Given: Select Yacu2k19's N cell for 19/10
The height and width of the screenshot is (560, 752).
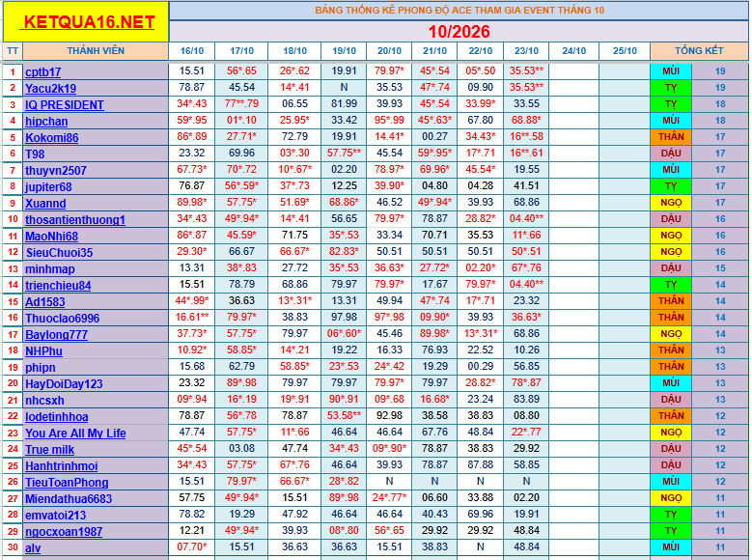Looking at the screenshot, I should [x=344, y=87].
